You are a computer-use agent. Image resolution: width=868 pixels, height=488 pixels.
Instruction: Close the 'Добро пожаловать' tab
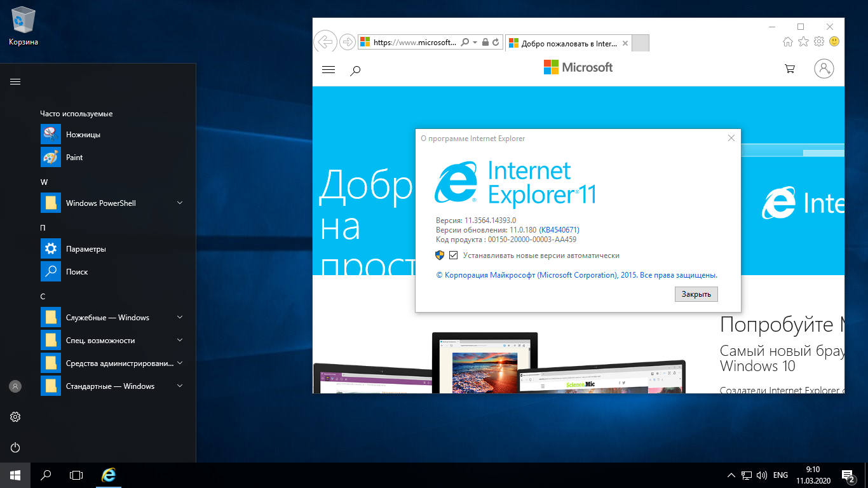click(x=625, y=44)
